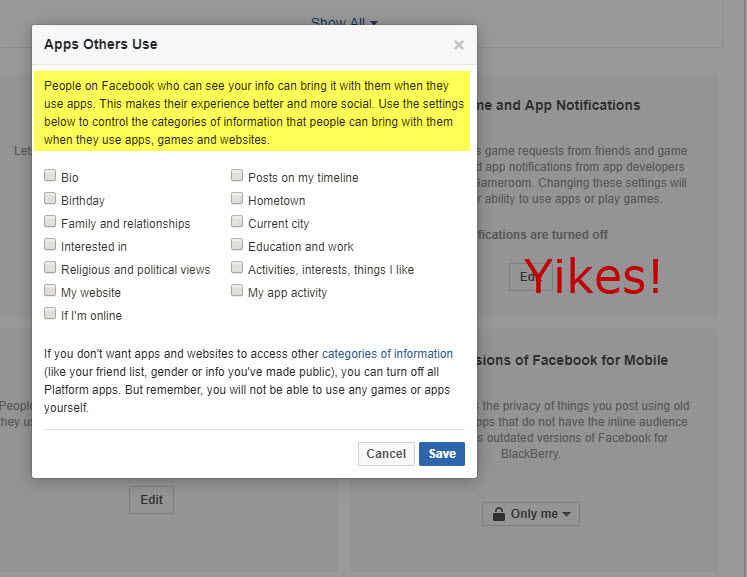747x577 pixels.
Task: Click the lock icon on Only me button
Action: tap(499, 514)
